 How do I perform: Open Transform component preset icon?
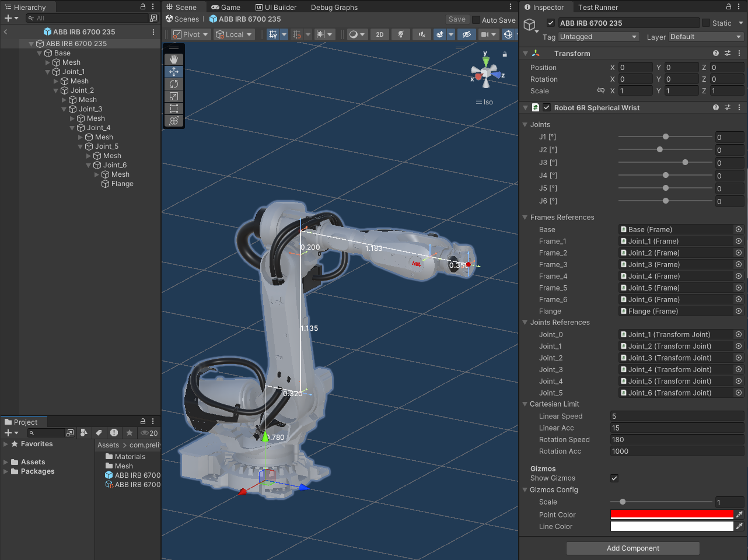[728, 53]
